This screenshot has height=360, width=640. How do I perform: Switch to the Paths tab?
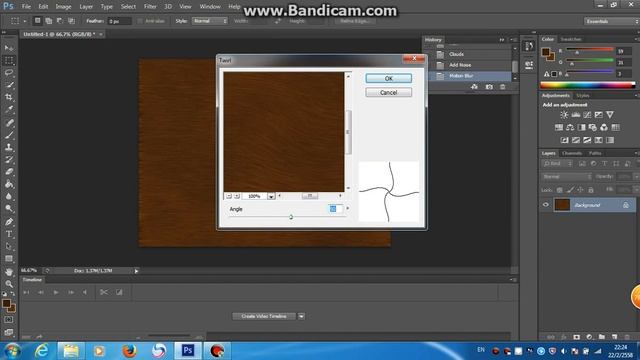coord(595,153)
